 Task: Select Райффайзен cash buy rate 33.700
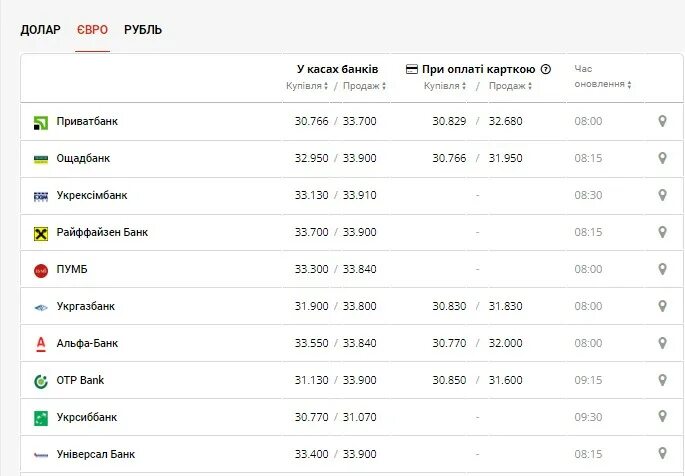(311, 232)
